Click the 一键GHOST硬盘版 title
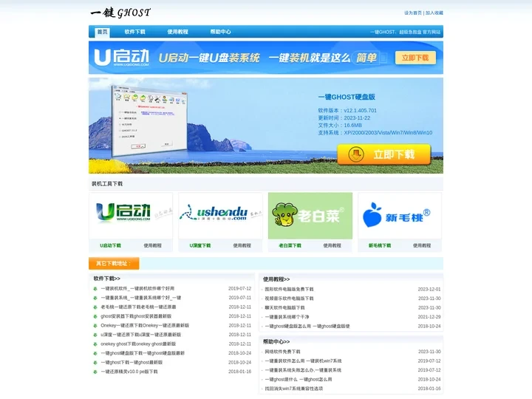532x399 pixels. (347, 97)
